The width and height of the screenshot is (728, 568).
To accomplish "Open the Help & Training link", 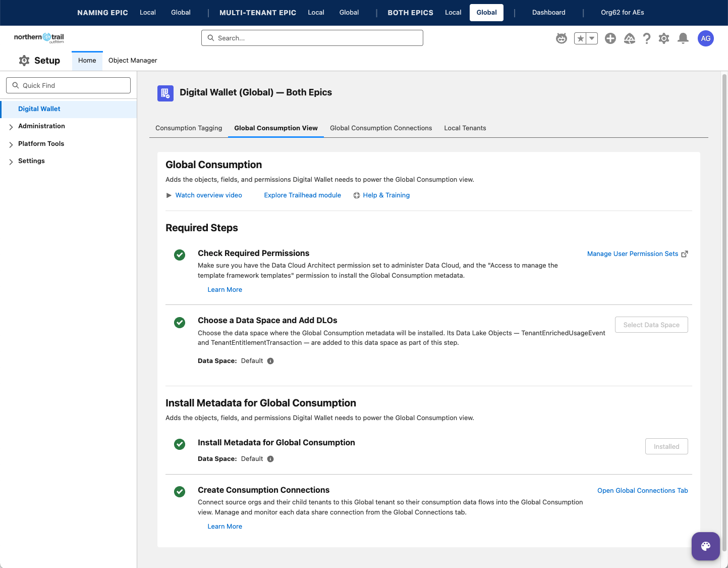I will point(386,195).
